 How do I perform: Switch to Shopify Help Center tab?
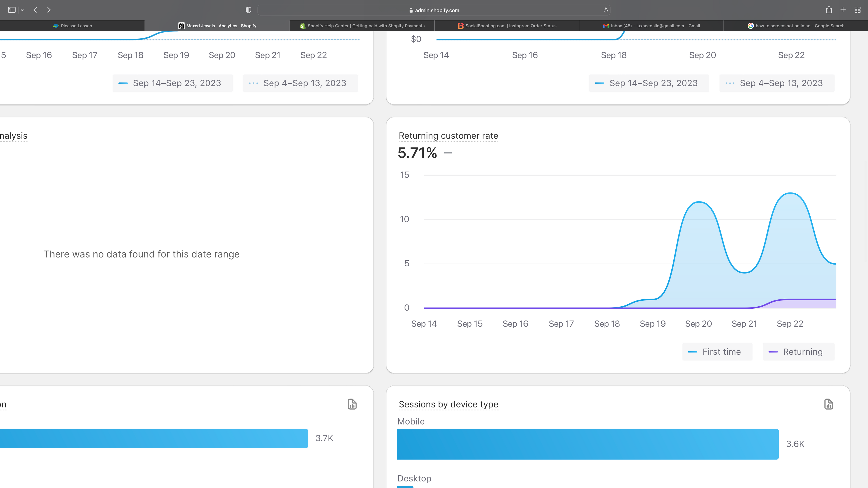tap(362, 26)
